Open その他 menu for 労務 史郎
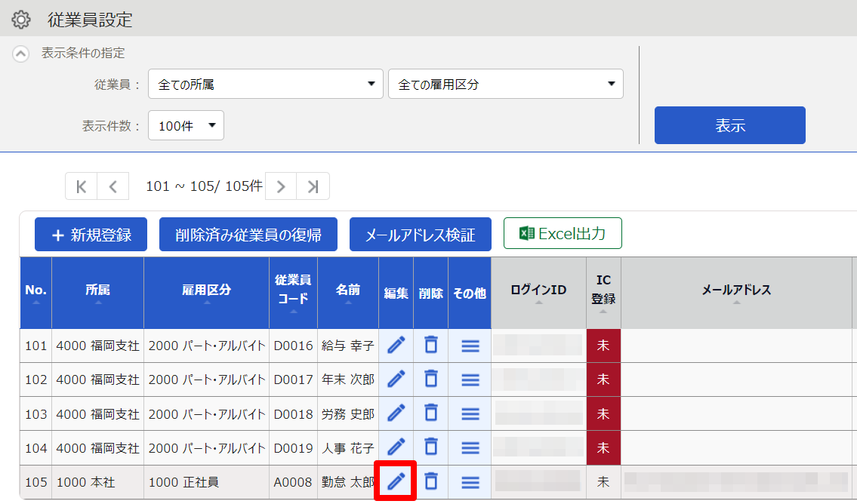857x504 pixels. pos(470,414)
